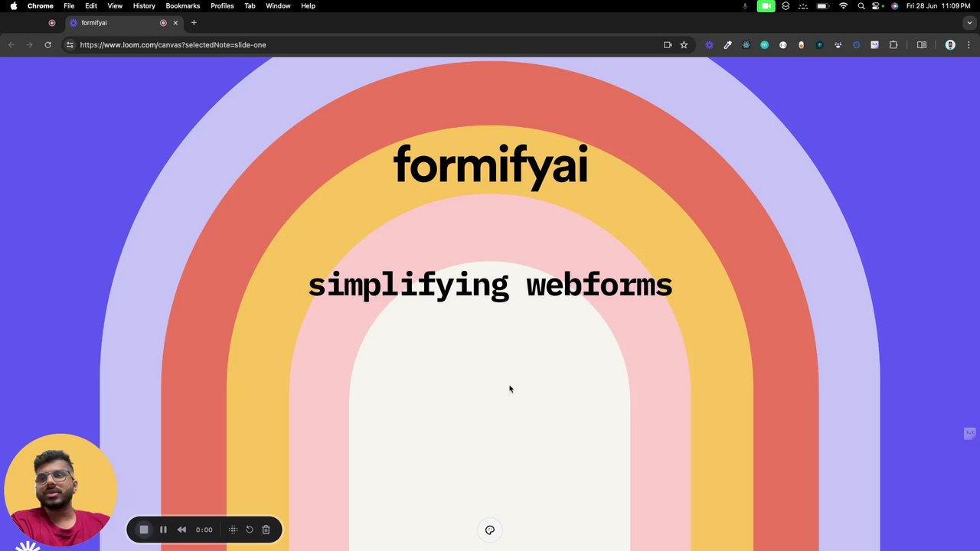Screen dimensions: 980x551
Task: Delete the recording with trash icon
Action: [266, 530]
